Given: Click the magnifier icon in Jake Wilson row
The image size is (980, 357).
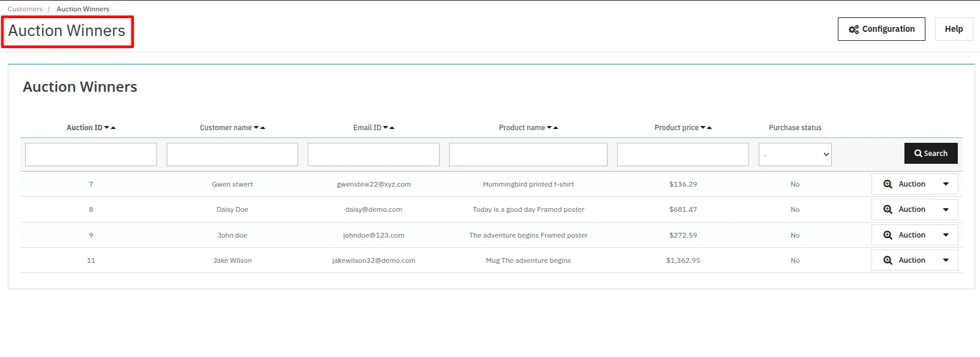Looking at the screenshot, I should pyautogui.click(x=888, y=260).
